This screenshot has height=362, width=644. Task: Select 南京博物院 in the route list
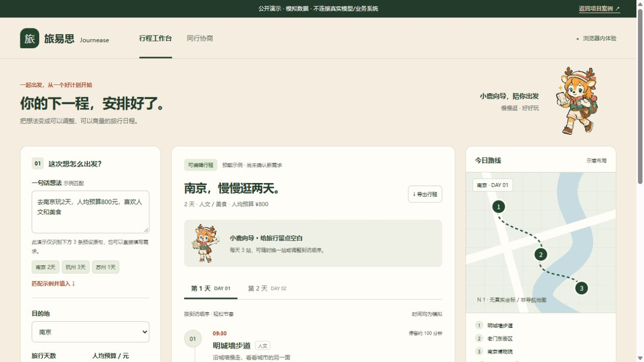[x=500, y=351]
